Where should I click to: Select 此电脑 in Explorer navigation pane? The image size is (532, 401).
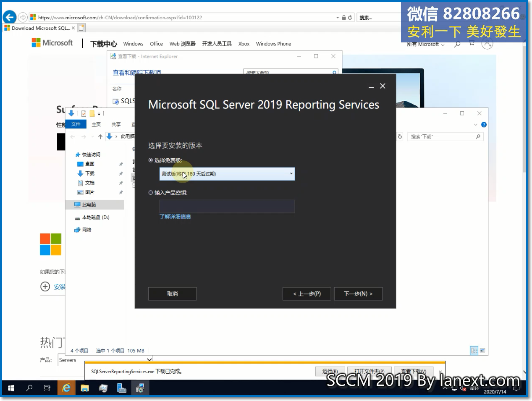[94, 205]
